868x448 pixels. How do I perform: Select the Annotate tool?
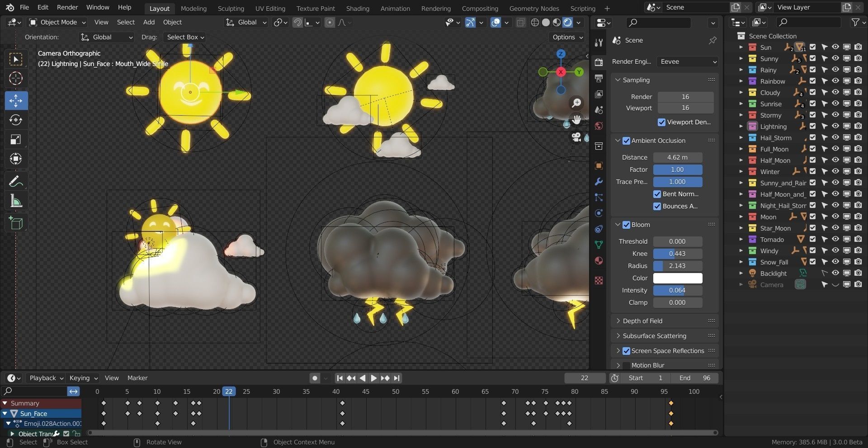click(16, 182)
